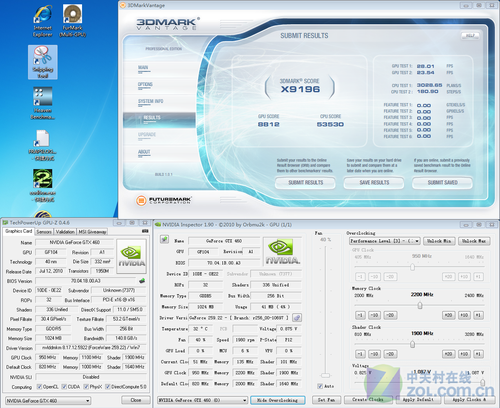Click GPU-Z Name field NVIDIA GeForce GTX 460
The width and height of the screenshot is (500, 408).
(x=75, y=242)
